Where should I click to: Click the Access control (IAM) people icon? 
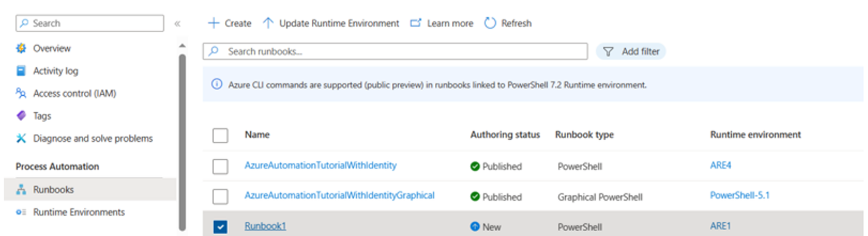[21, 93]
